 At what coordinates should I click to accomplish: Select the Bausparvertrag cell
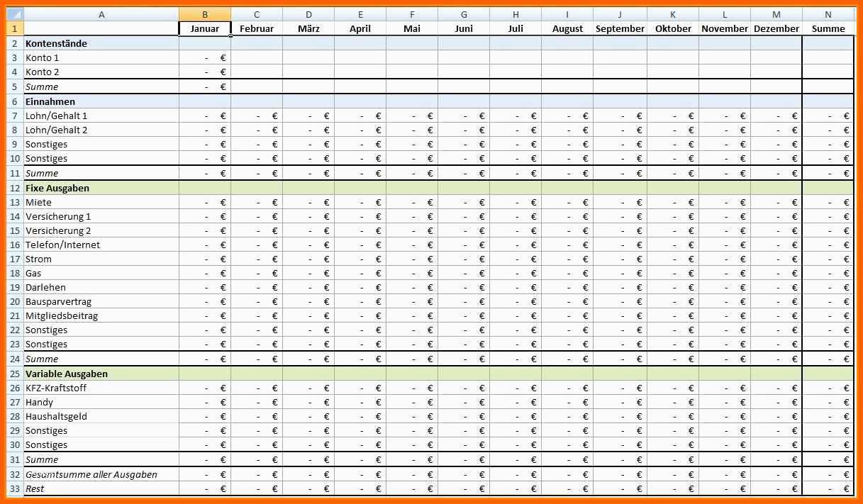point(101,301)
